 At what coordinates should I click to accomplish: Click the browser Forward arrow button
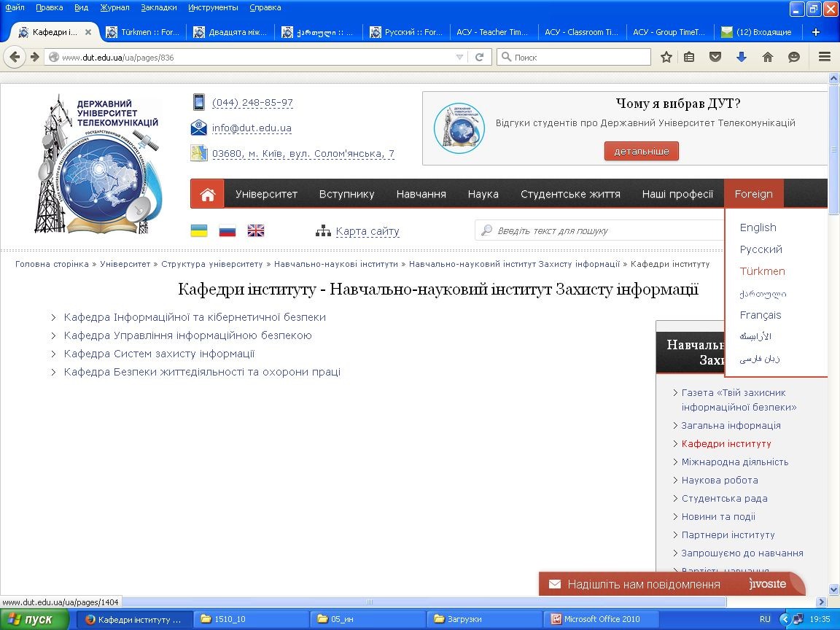tap(35, 57)
